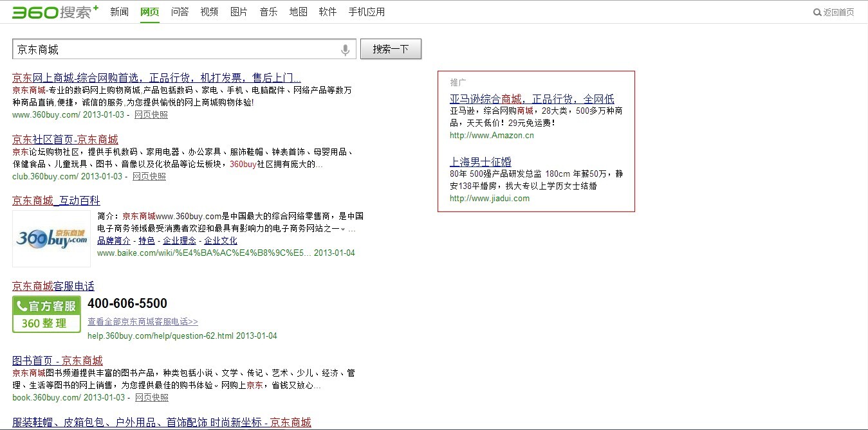Click the 返回首页 link

point(839,12)
